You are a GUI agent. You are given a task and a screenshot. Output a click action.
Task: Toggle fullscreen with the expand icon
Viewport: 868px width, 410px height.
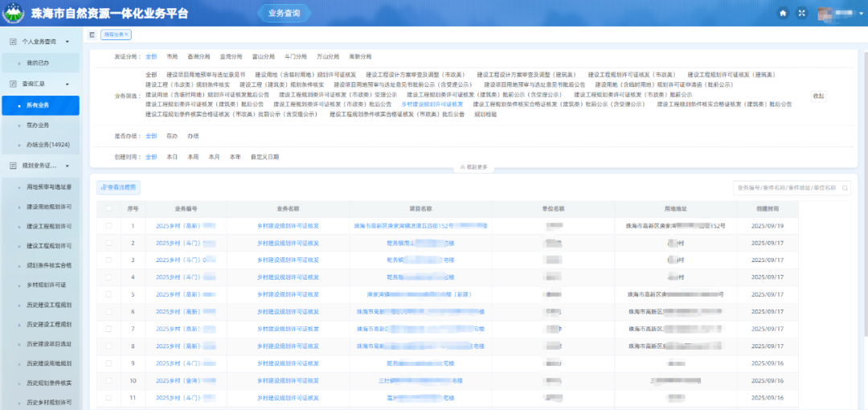(x=800, y=14)
